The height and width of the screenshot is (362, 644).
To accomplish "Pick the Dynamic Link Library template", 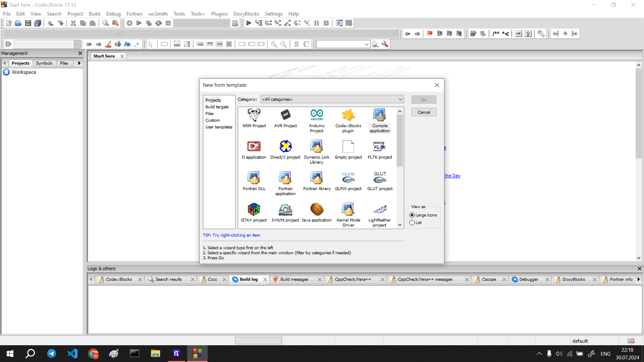I will [x=317, y=152].
